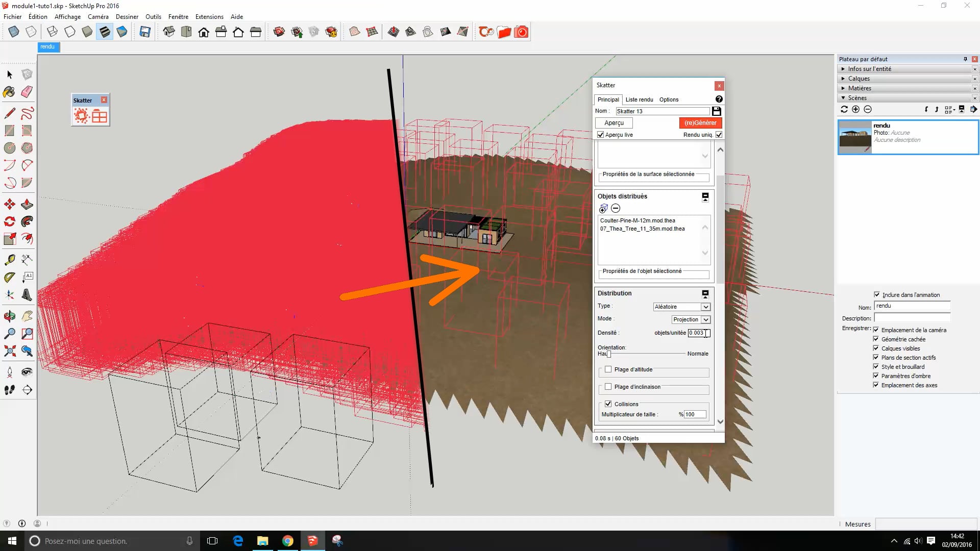Refresh the scene with update icon
980x551 pixels.
click(844, 109)
